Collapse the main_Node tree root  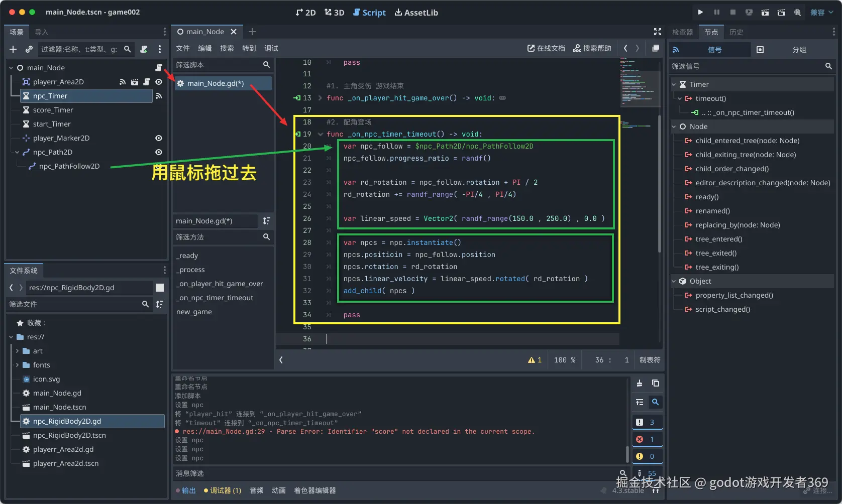(11, 68)
